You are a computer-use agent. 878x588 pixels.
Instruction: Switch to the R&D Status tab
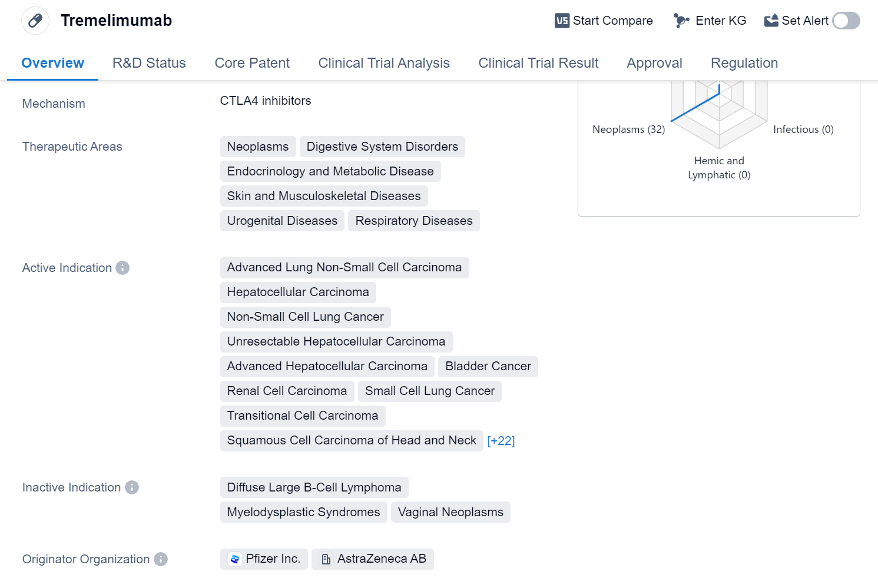point(149,63)
